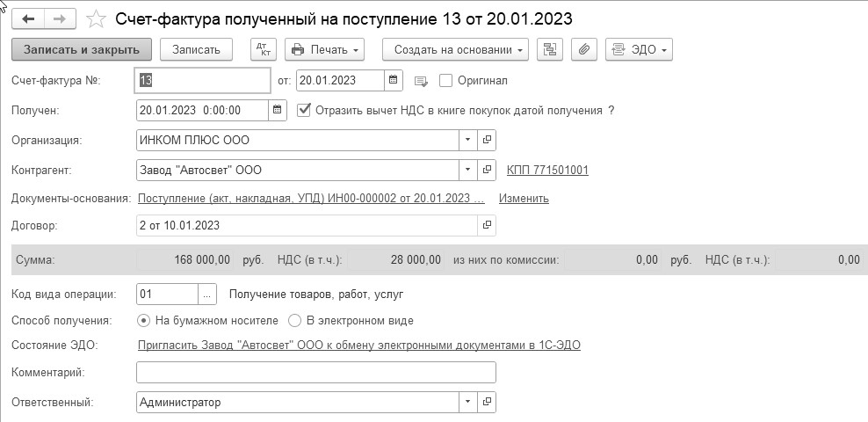Expand the Контрагент dropdown list
The width and height of the screenshot is (868, 422).
pyautogui.click(x=467, y=170)
